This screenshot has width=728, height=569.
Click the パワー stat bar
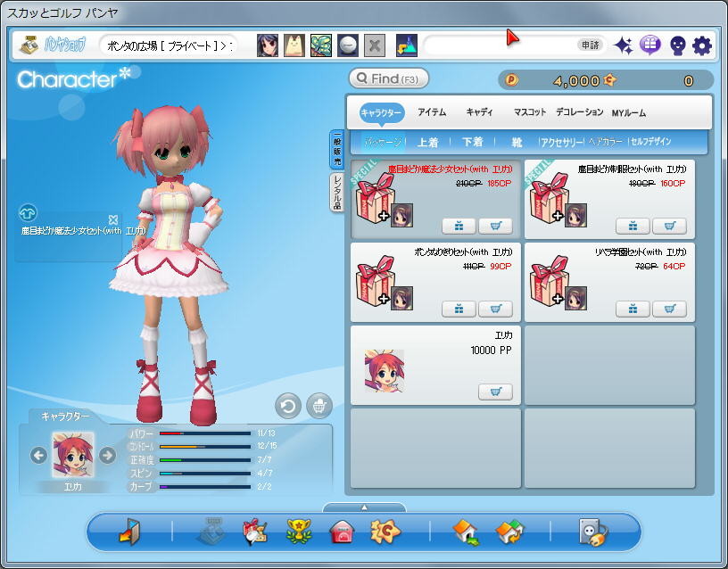coord(205,433)
